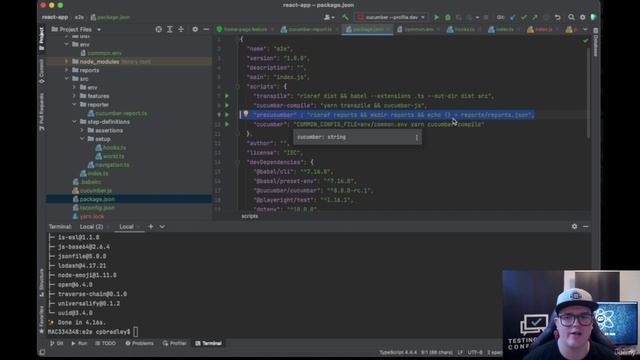640x360 pixels.
Task: Toggle the Terminal tool window button
Action: [x=208, y=343]
